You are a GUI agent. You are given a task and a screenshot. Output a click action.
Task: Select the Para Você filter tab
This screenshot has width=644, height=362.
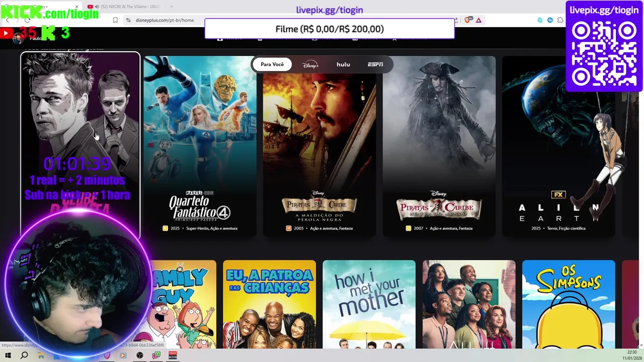[272, 64]
